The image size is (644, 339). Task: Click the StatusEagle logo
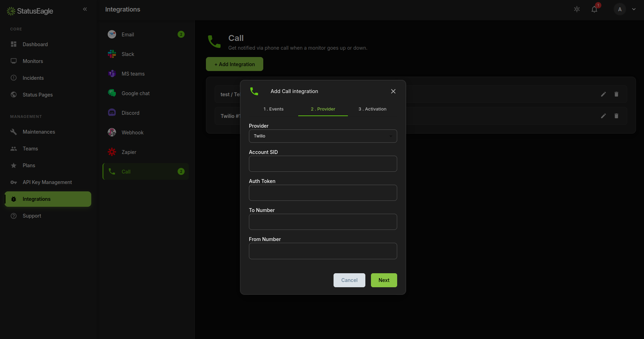pos(30,11)
